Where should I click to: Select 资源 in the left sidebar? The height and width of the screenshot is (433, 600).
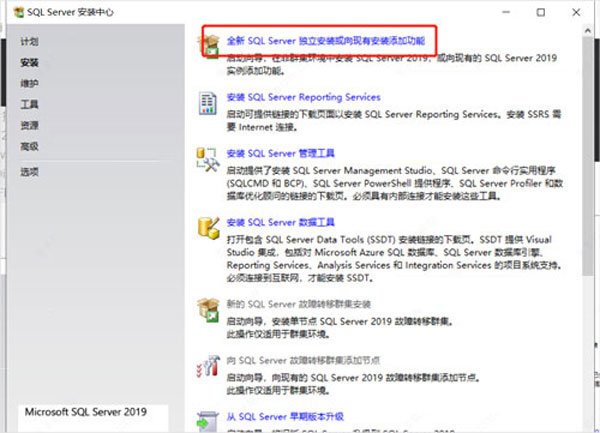[29, 125]
